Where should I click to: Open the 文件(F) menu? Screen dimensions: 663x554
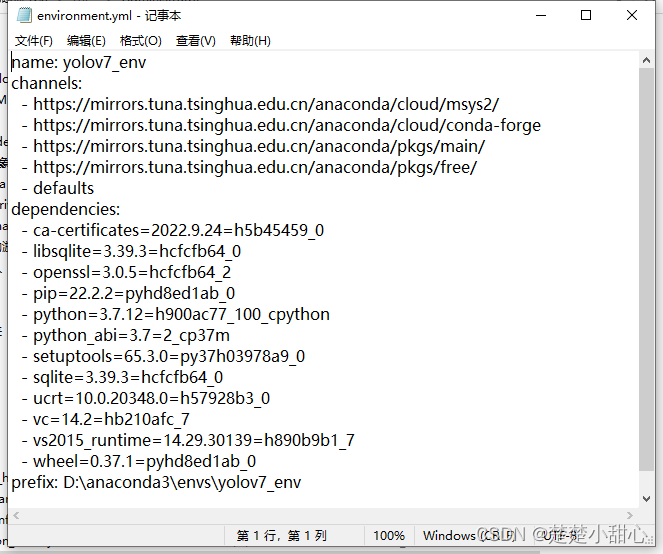point(34,41)
